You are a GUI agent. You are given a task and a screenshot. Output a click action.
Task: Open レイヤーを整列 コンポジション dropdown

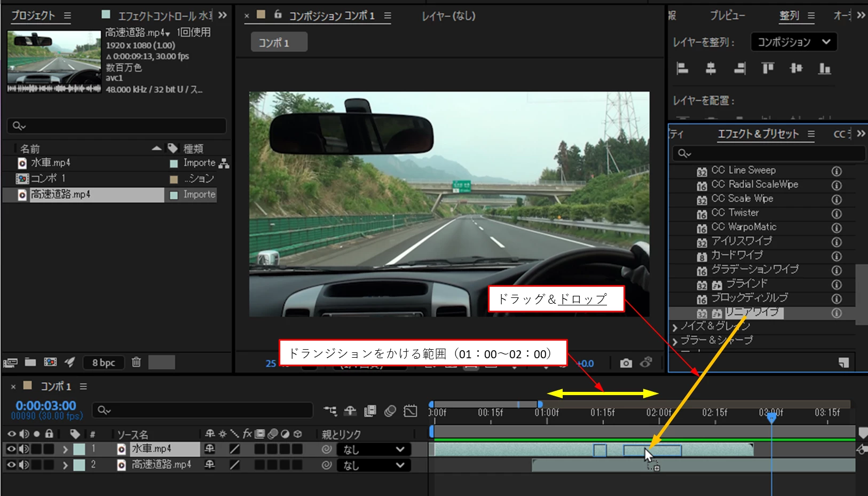pyautogui.click(x=794, y=42)
